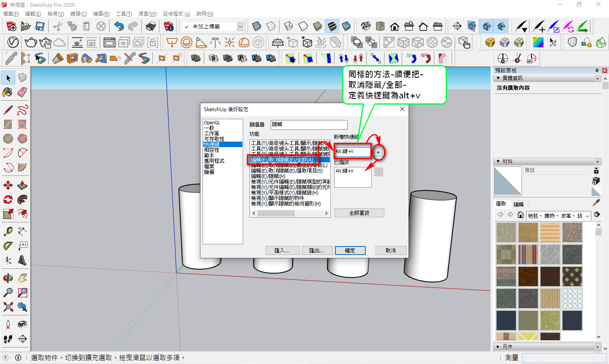The image size is (609, 364).
Task: Toggle the secondary selection pane icon
Action: pyautogui.click(x=596, y=171)
